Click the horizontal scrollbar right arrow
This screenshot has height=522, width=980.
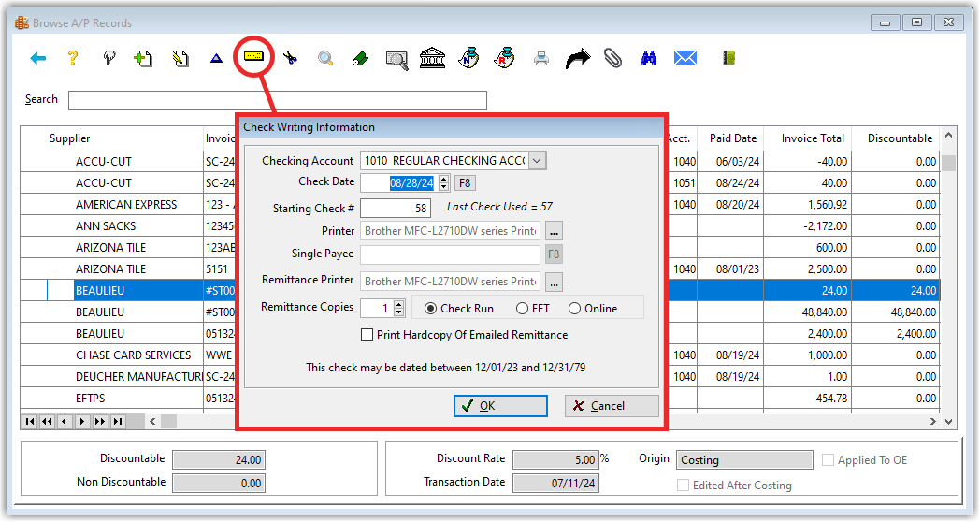coord(932,421)
